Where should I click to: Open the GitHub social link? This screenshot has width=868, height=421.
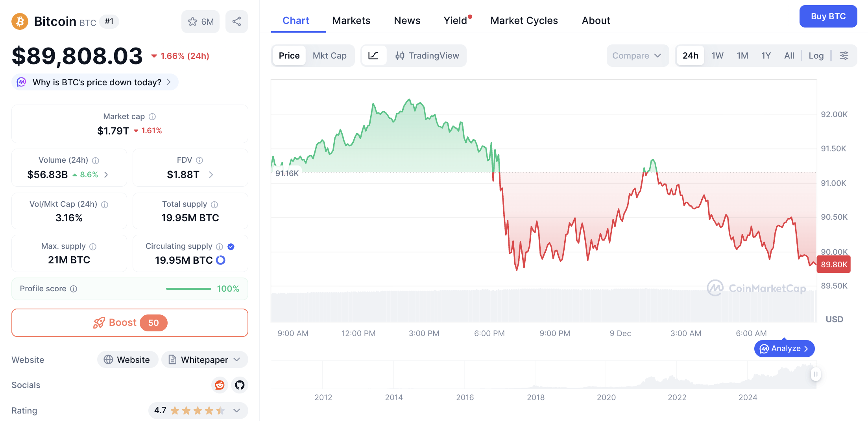[240, 385]
